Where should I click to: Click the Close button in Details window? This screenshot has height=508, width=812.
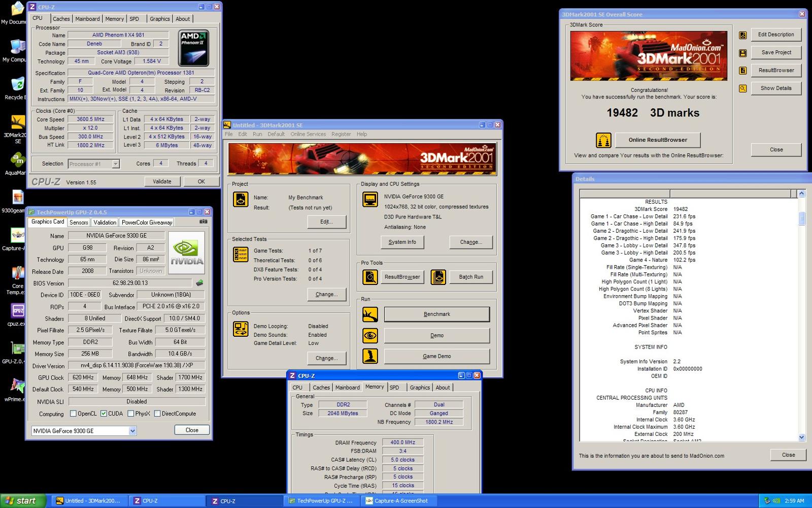tap(788, 455)
